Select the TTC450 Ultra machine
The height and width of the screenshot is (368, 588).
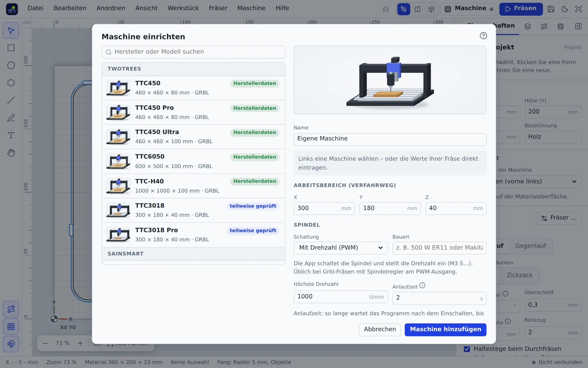click(x=194, y=137)
